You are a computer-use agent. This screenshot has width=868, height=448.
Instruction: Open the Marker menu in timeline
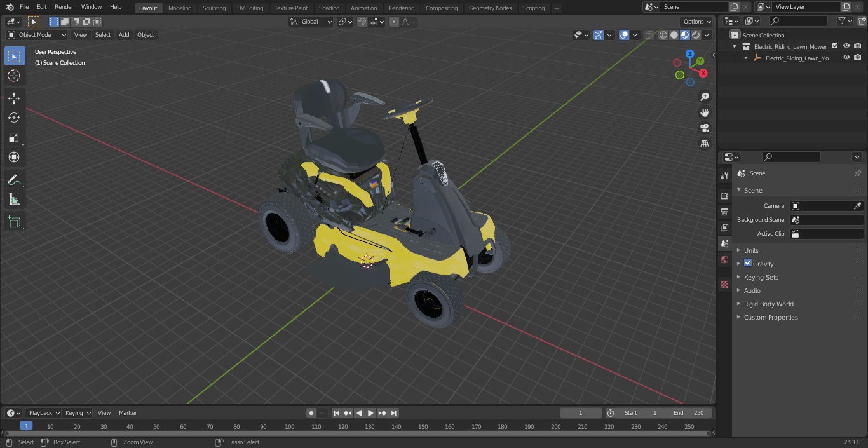tap(128, 413)
